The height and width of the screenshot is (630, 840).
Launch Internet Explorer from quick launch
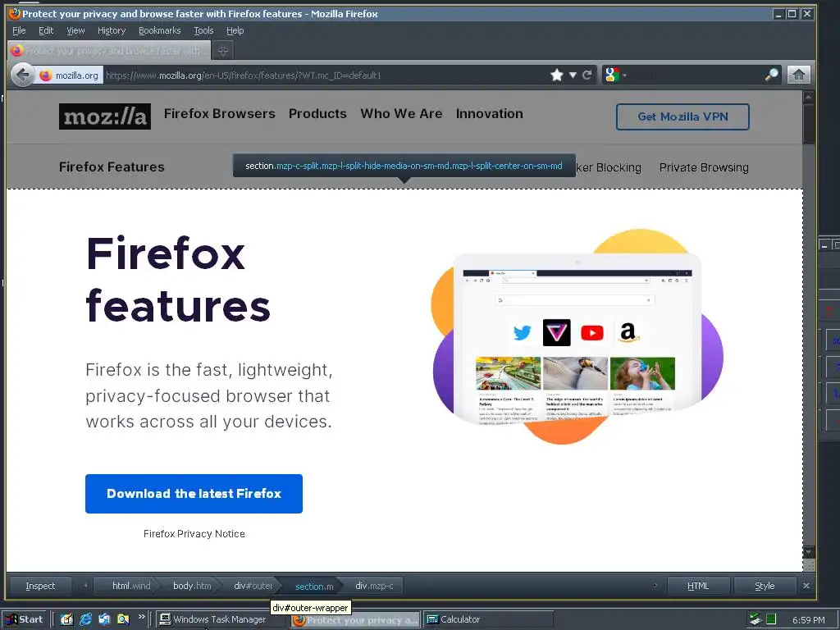tap(85, 620)
